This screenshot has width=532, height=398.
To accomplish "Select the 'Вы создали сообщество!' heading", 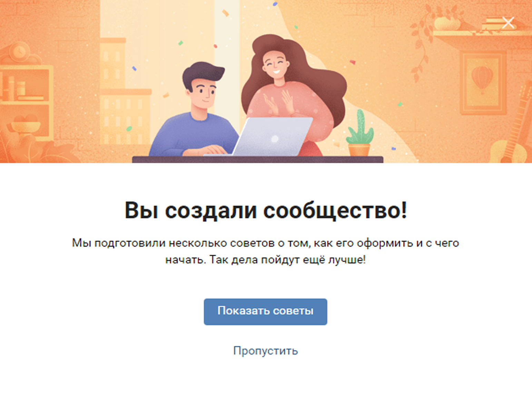I will (266, 210).
